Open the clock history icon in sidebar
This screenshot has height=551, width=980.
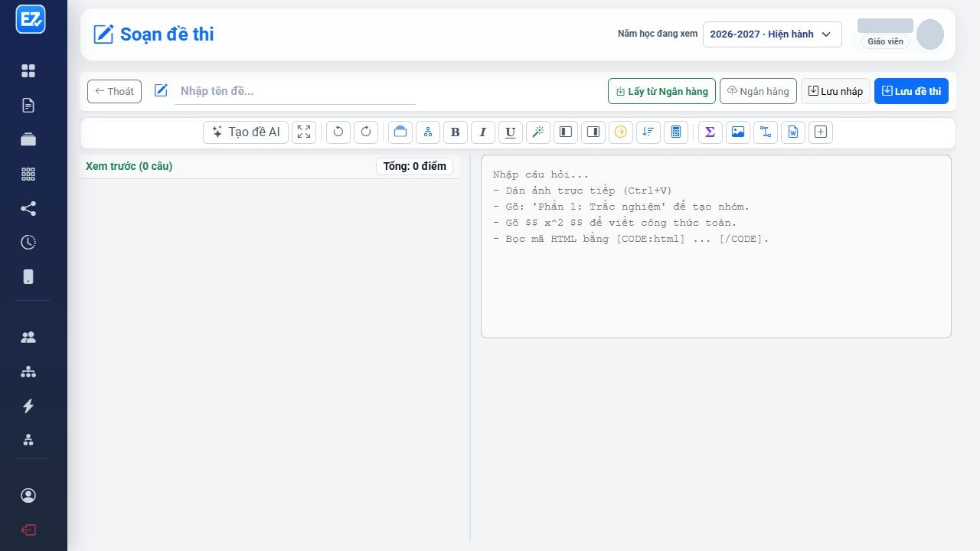pos(28,243)
